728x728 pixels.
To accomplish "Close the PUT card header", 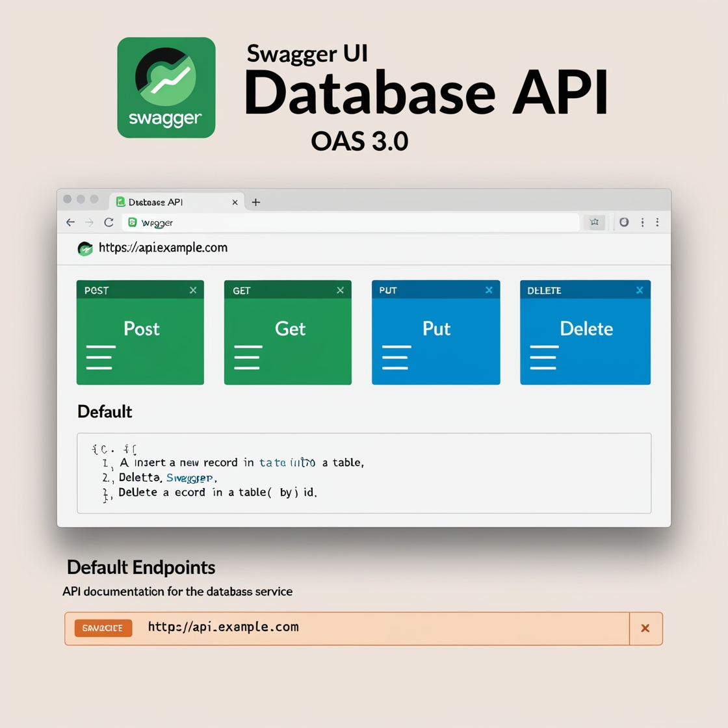I will [489, 291].
